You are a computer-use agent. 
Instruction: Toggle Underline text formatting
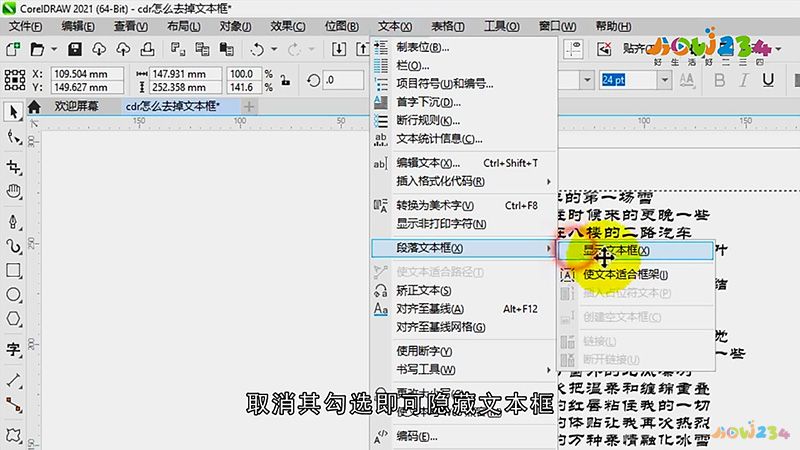pos(768,80)
